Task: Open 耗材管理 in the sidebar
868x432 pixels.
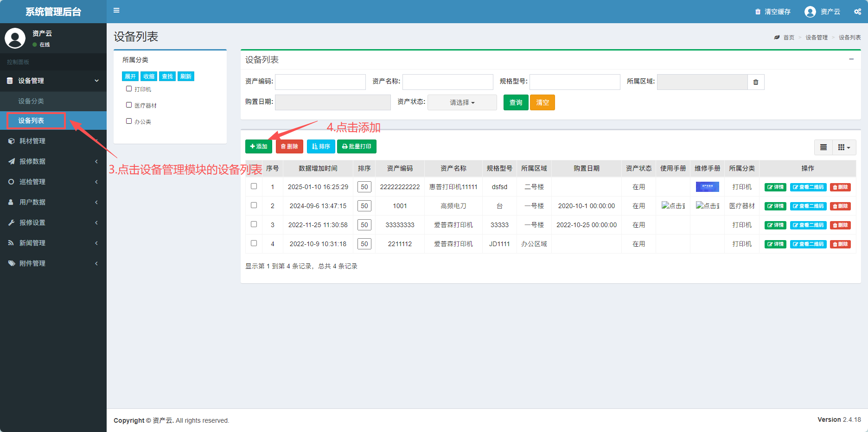Action: click(x=32, y=141)
